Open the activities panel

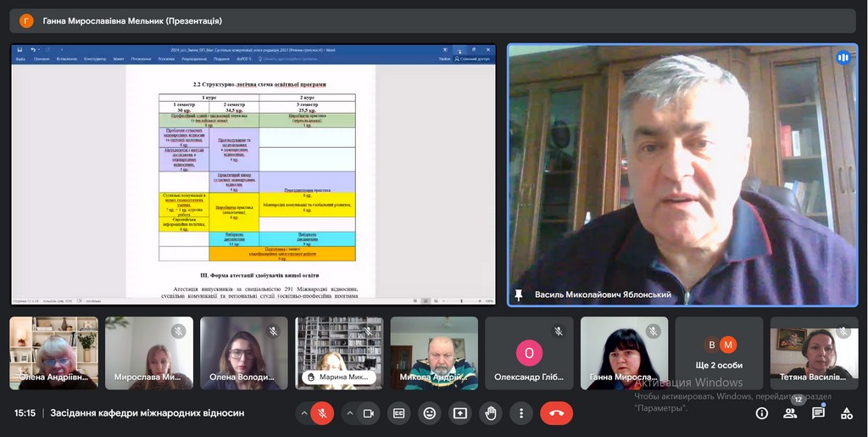tap(846, 413)
